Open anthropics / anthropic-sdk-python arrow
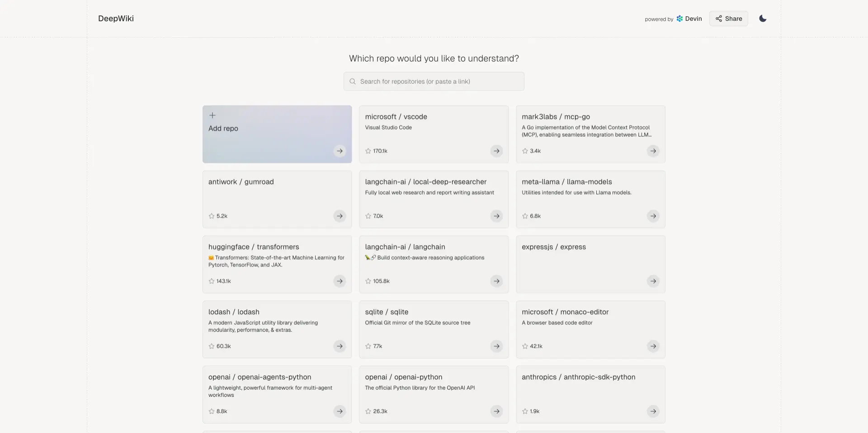Viewport: 868px width, 433px height. tap(653, 411)
